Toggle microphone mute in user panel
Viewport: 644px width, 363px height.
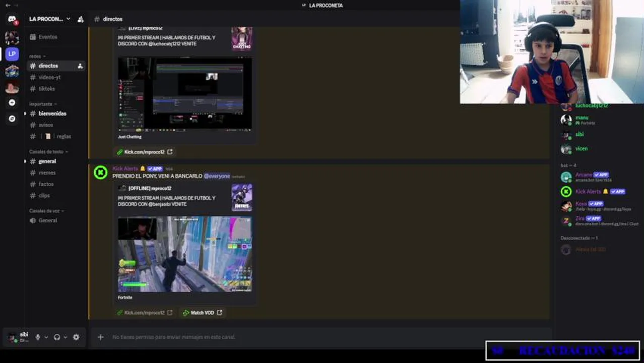[x=37, y=337]
